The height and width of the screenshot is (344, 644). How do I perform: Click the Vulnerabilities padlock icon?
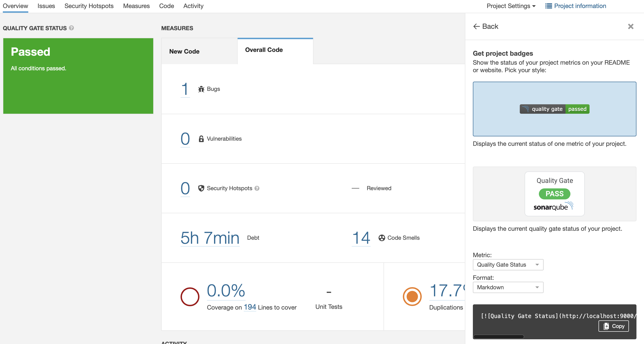click(x=201, y=139)
